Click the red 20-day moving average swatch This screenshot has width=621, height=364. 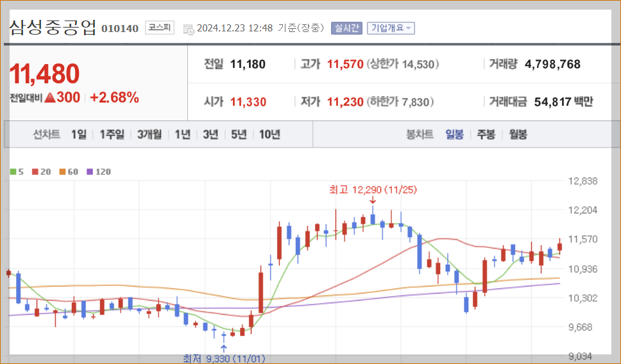coord(35,172)
